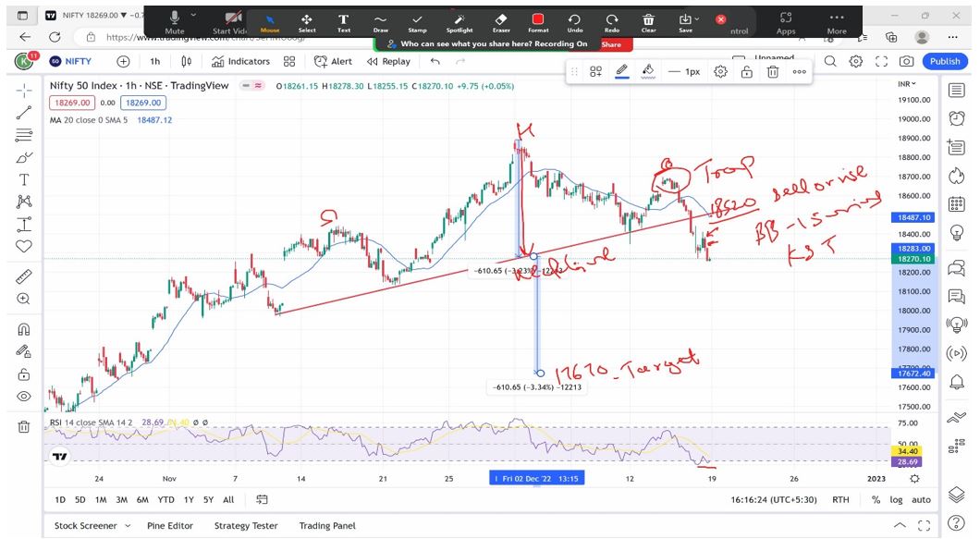Select the 1D time range
The image size is (980, 539).
pos(60,499)
